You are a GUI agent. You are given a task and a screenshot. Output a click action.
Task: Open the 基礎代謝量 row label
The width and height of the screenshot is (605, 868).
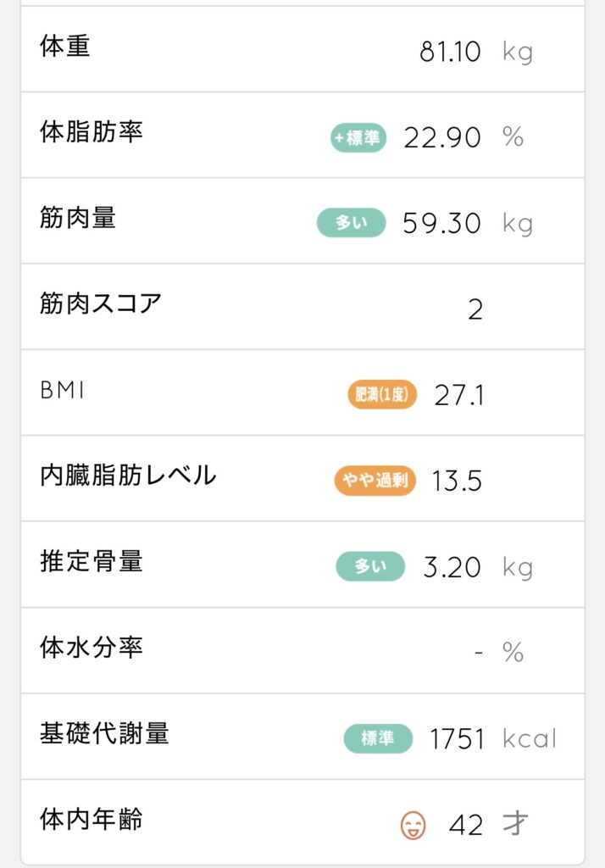104,733
